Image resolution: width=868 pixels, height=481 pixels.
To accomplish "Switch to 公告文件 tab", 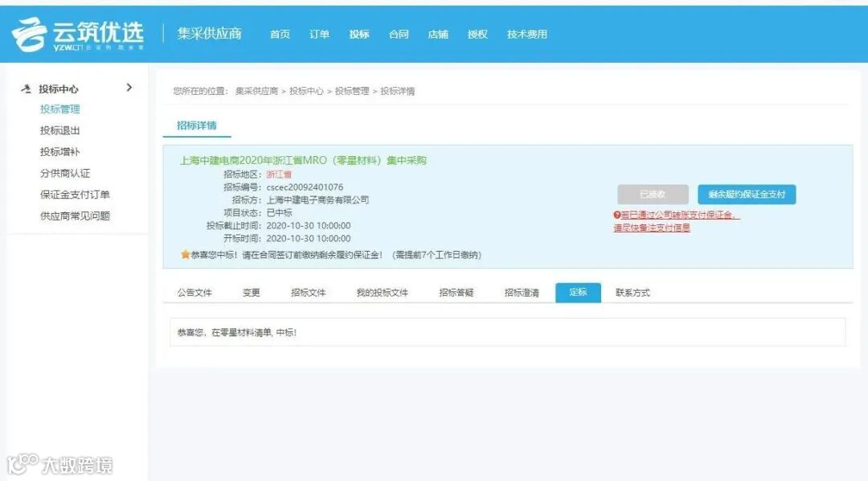I will tap(194, 293).
